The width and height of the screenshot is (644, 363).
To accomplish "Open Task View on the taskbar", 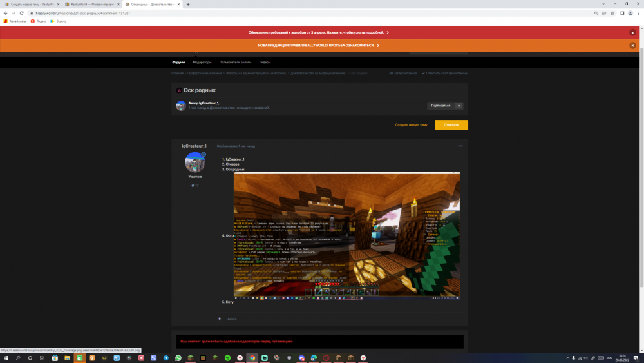I will tap(43, 358).
